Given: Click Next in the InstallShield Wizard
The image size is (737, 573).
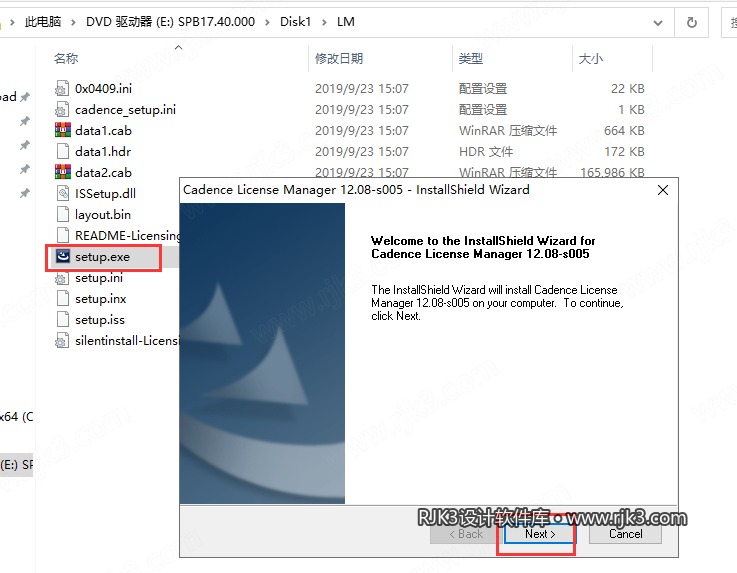Looking at the screenshot, I should coord(540,534).
